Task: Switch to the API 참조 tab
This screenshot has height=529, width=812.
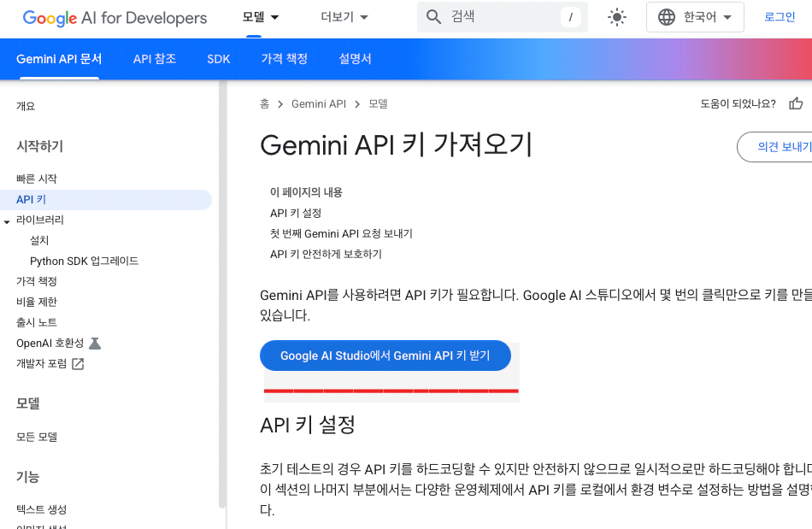Action: click(x=155, y=59)
